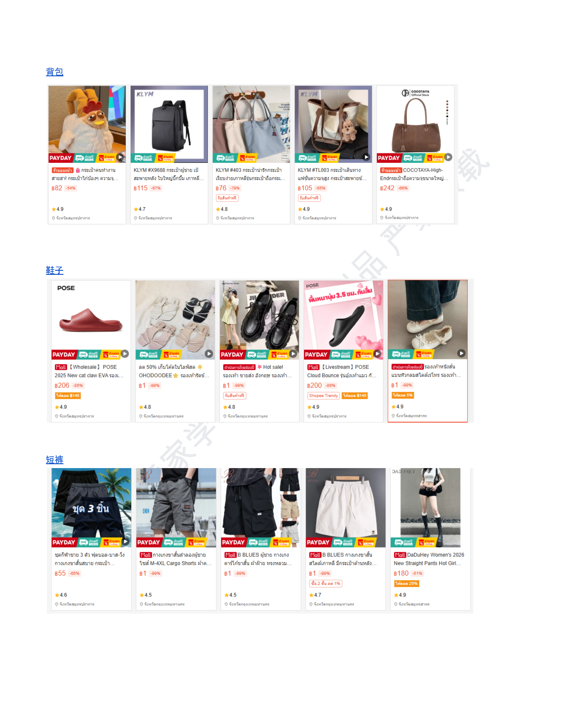Play video on black leather shoes product
This screenshot has height=728, width=563.
[293, 354]
